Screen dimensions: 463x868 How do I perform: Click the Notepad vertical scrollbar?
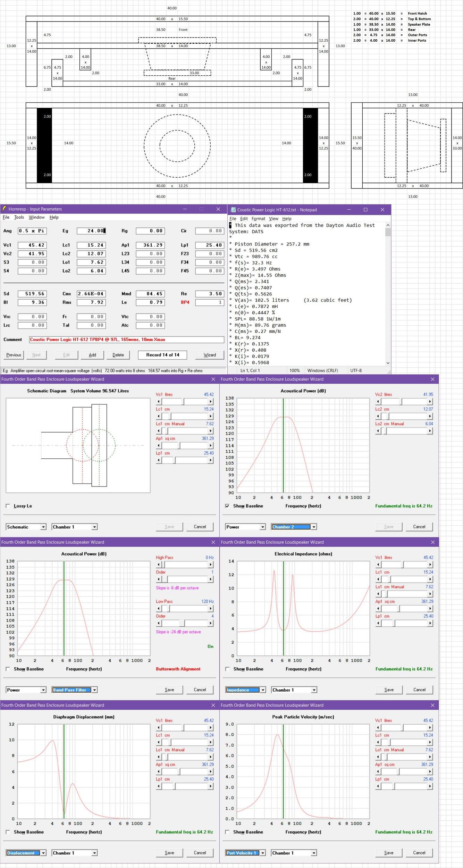click(x=388, y=294)
